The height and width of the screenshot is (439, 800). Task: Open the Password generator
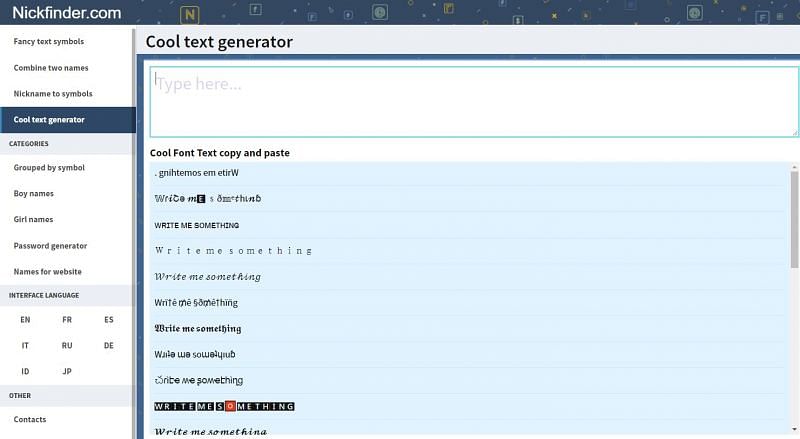point(50,246)
